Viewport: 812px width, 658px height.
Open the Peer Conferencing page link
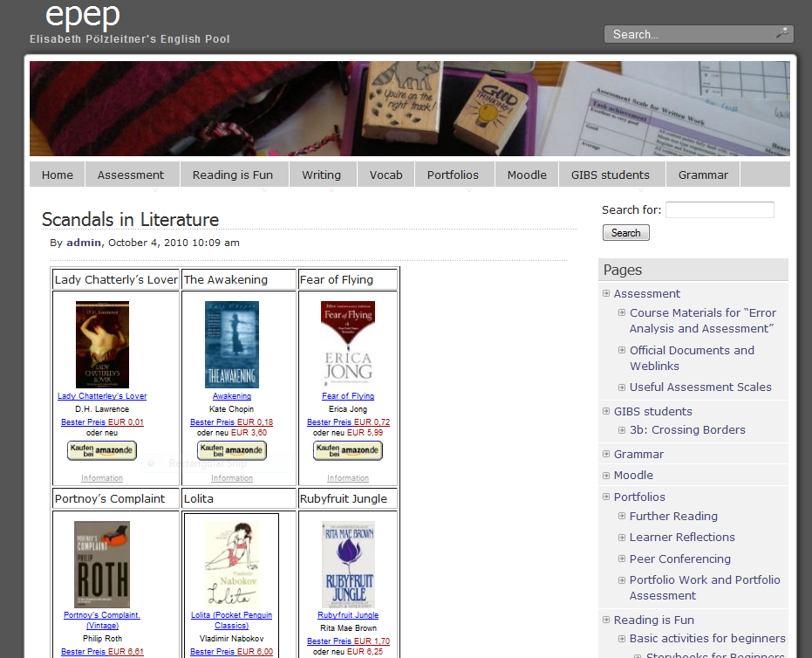point(680,559)
